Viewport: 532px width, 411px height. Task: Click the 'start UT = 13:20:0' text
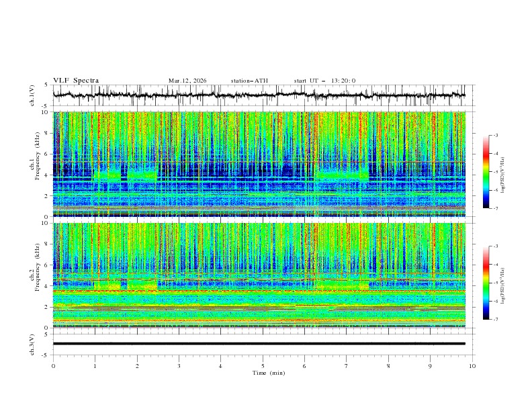pos(324,81)
